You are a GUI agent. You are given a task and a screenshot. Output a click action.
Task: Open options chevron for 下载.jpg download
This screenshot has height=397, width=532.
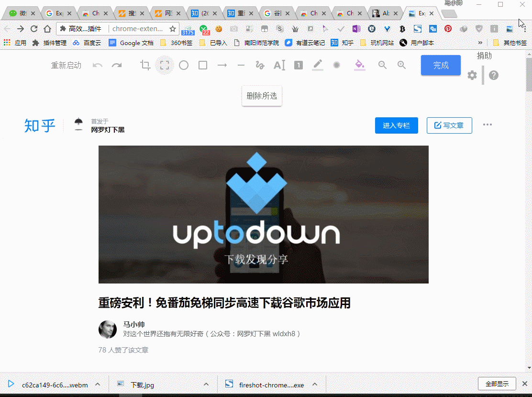coord(206,385)
